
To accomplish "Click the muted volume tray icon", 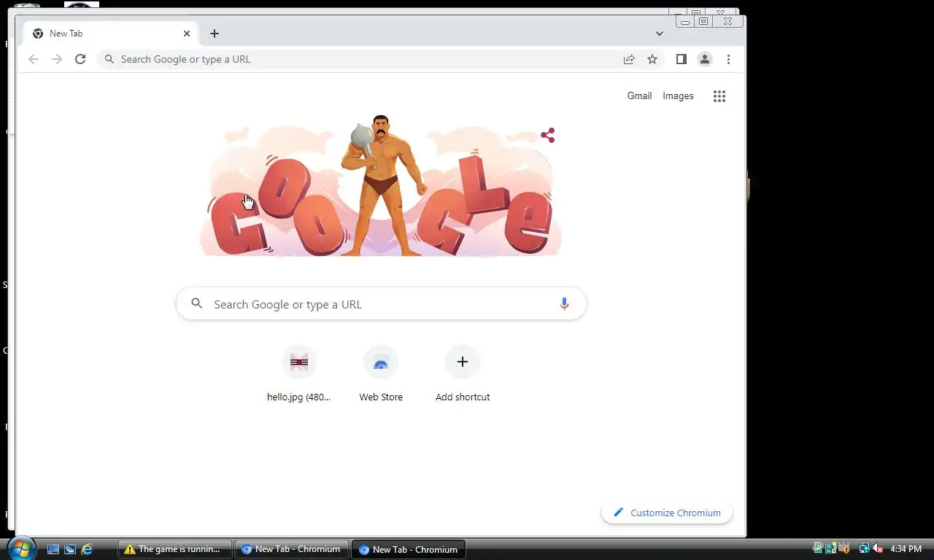I will coord(878,548).
